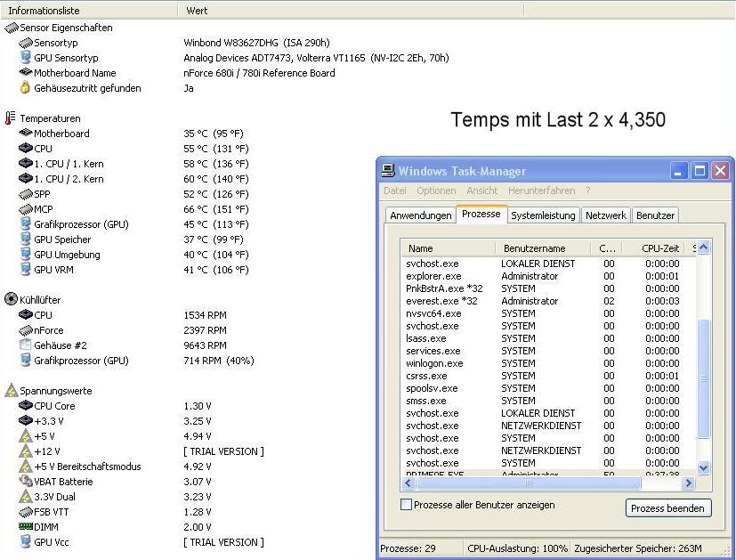Click the nForce fan row icon
This screenshot has width=736, height=560.
pyautogui.click(x=26, y=330)
